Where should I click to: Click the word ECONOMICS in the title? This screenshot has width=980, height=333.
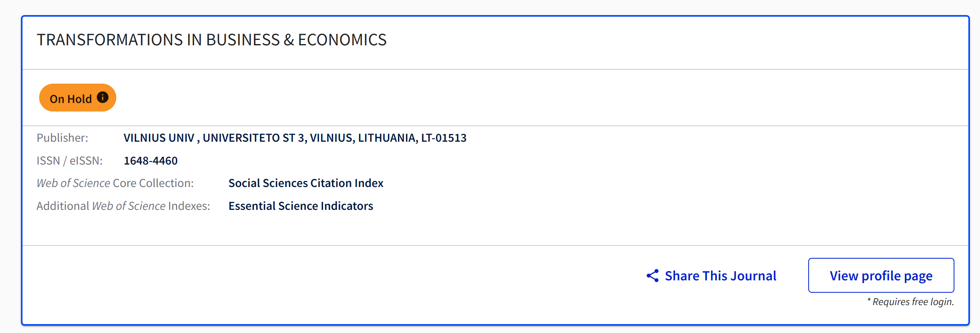[x=342, y=40]
